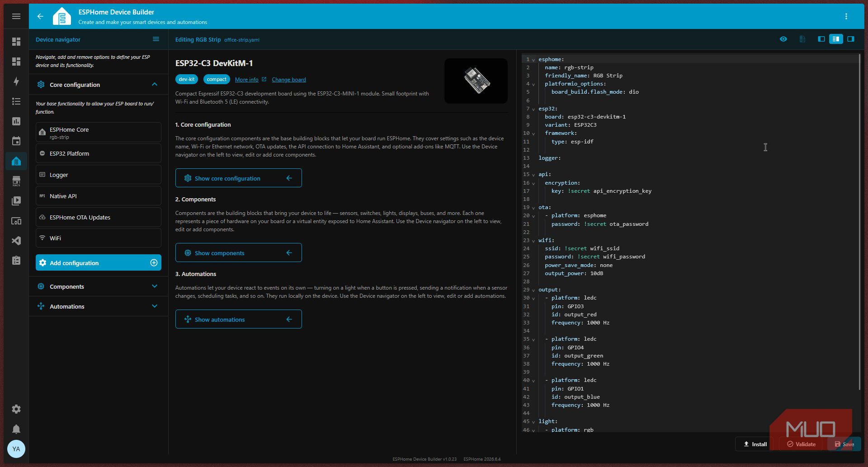This screenshot has height=467, width=868.
Task: Select the Logger item
Action: tap(99, 175)
